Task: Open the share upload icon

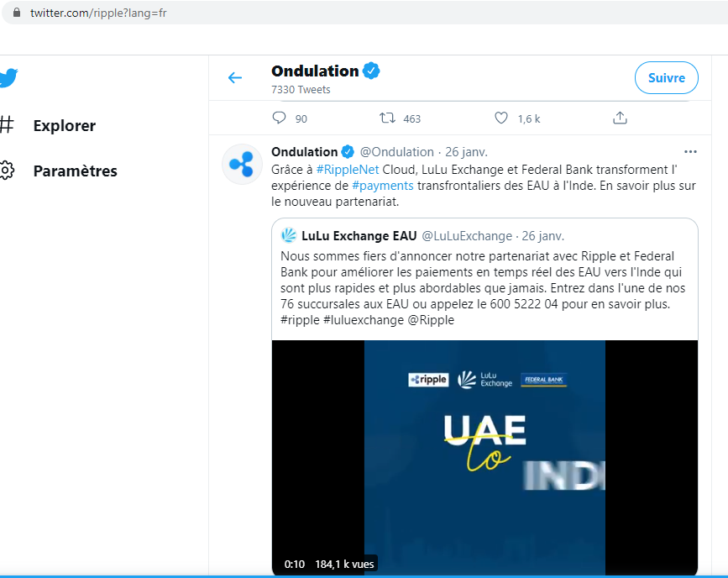Action: (620, 118)
